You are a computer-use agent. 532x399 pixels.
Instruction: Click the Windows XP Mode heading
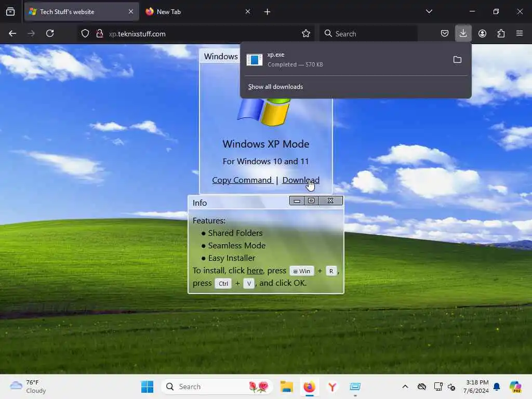[x=266, y=144]
